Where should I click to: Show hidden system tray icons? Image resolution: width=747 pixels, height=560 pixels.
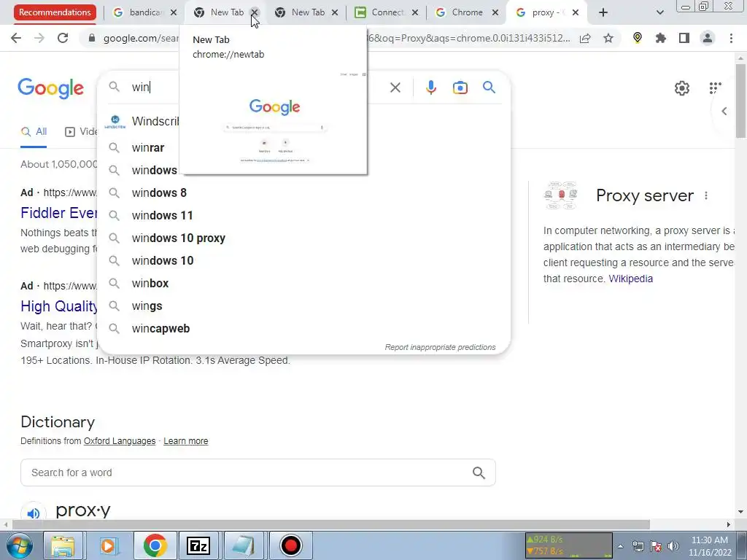620,546
